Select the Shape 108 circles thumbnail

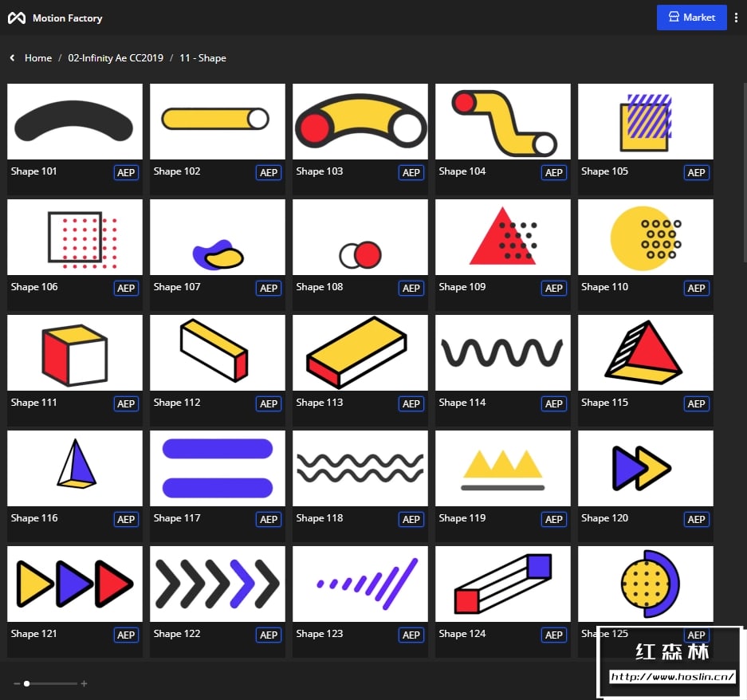(360, 237)
